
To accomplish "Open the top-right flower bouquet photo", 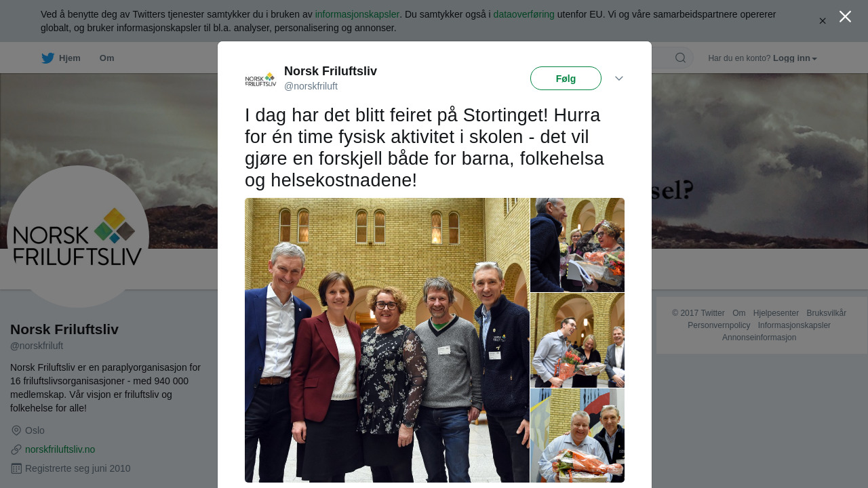I will point(577,245).
